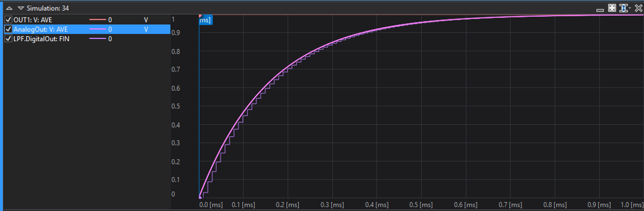The height and width of the screenshot is (211, 644).
Task: Click the up triangle beside Simulation: 34
Action: coord(9,8)
